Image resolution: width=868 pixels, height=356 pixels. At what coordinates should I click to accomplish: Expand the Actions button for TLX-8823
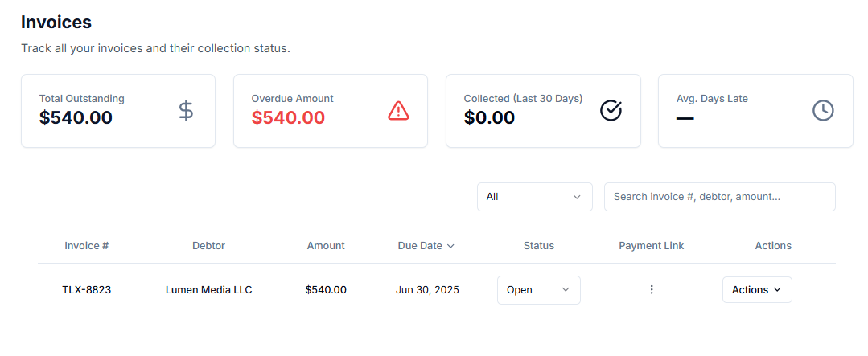tap(756, 289)
